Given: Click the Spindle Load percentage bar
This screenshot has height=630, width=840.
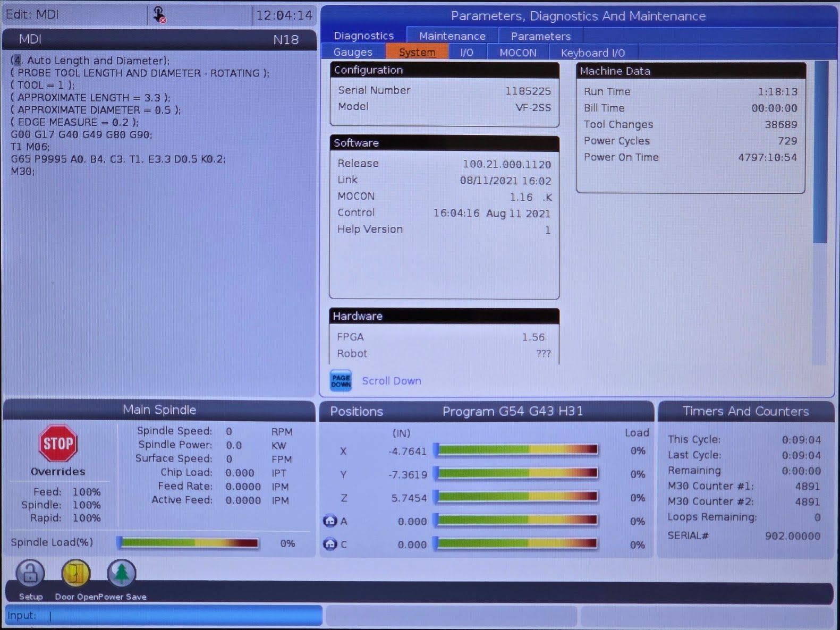Looking at the screenshot, I should [x=188, y=543].
